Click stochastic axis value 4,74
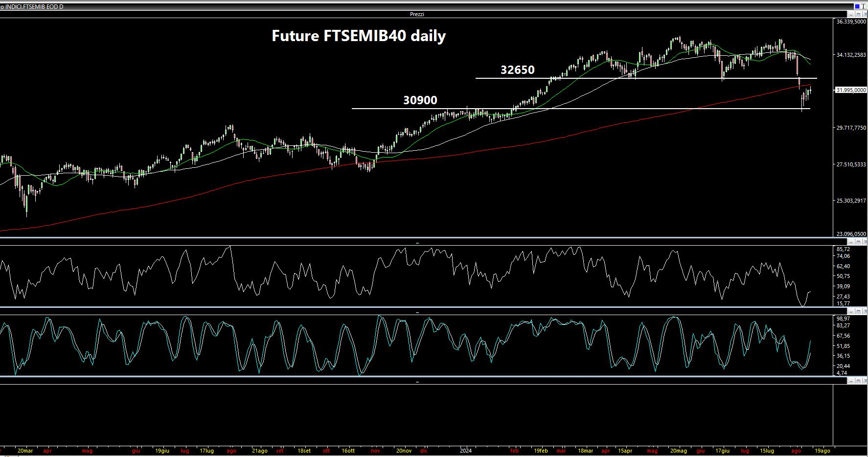 [x=842, y=373]
